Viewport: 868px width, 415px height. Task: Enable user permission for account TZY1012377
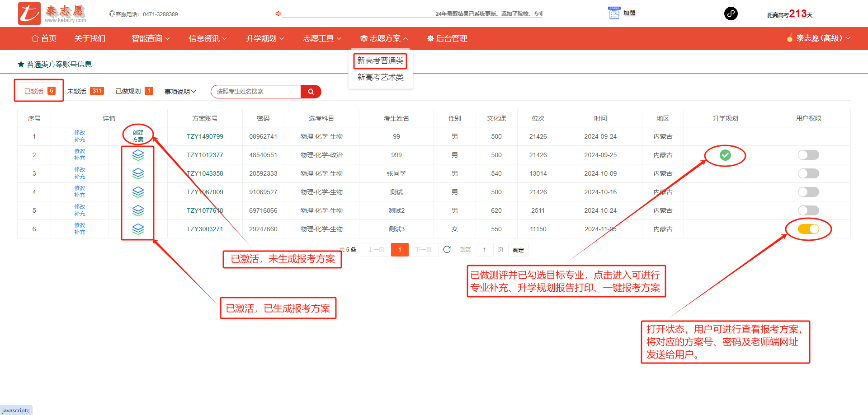808,155
